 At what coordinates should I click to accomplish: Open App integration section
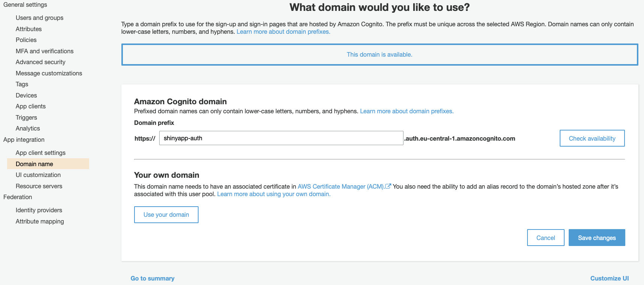(24, 139)
